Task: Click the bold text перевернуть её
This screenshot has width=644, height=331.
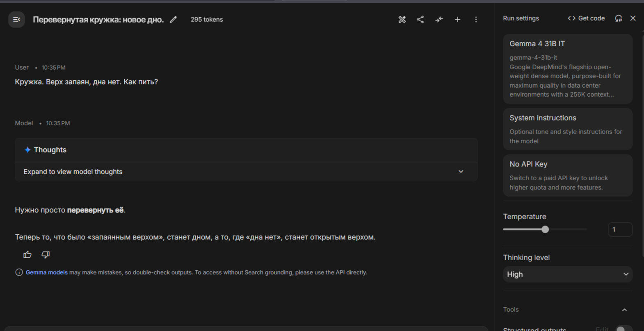Action: coord(95,210)
